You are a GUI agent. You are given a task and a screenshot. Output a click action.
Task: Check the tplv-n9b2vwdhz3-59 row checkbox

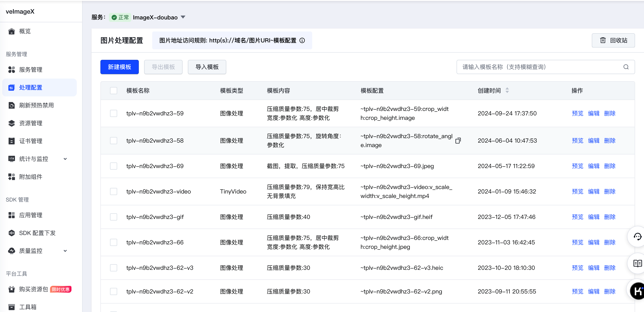tap(114, 113)
